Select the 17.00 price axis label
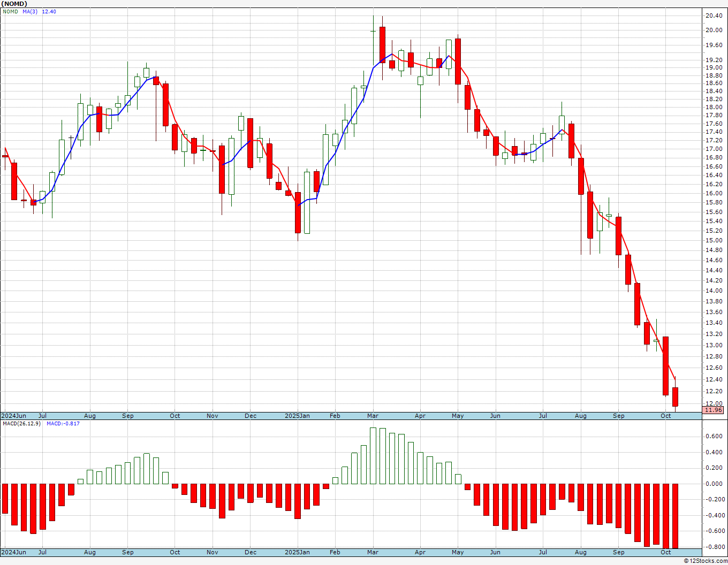Viewport: 728px width, 565px height. 714,149
